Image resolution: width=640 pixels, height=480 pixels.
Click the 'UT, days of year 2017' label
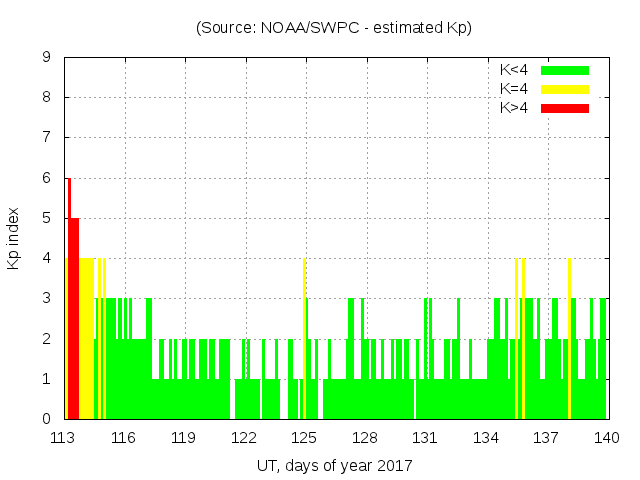click(x=334, y=465)
